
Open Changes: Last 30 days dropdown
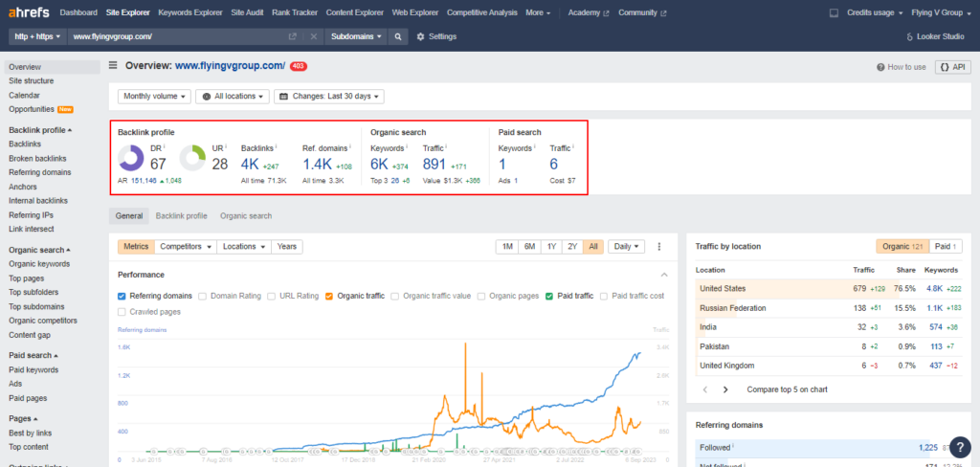[329, 97]
